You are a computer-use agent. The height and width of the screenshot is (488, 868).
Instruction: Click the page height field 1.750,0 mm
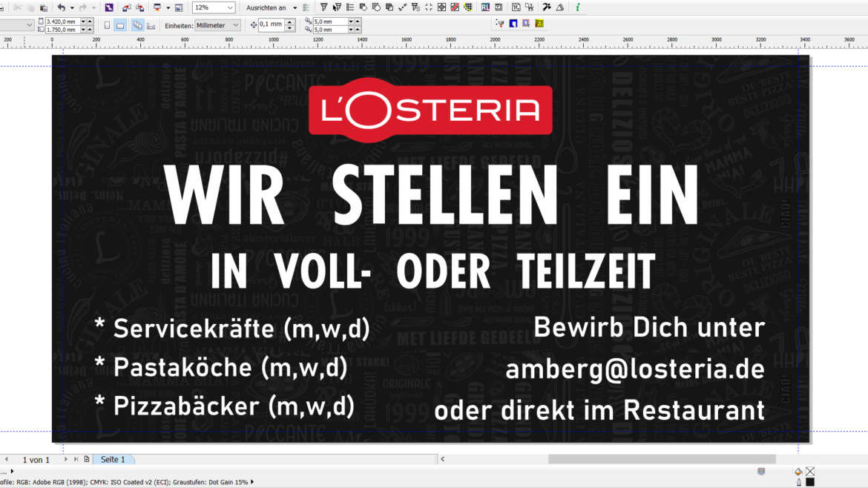(62, 30)
